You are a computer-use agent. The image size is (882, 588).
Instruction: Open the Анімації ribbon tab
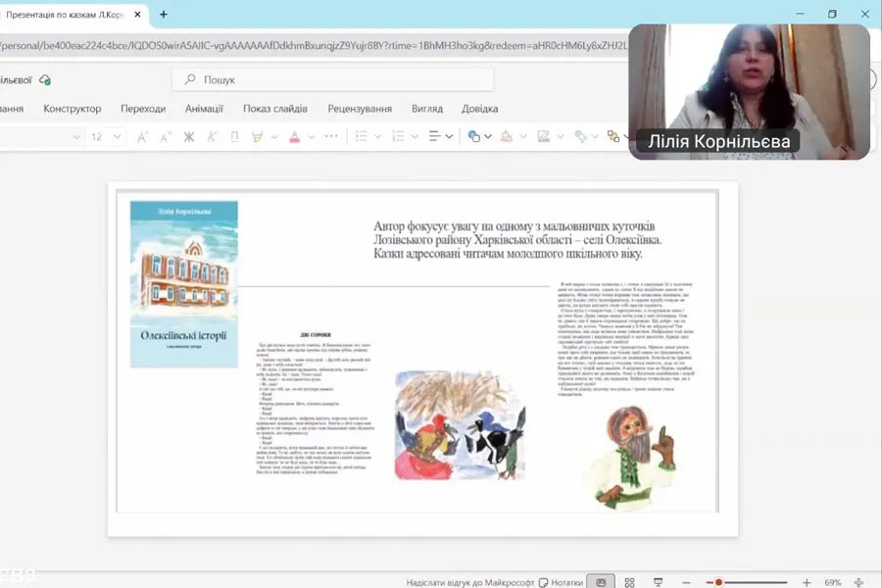click(x=204, y=109)
